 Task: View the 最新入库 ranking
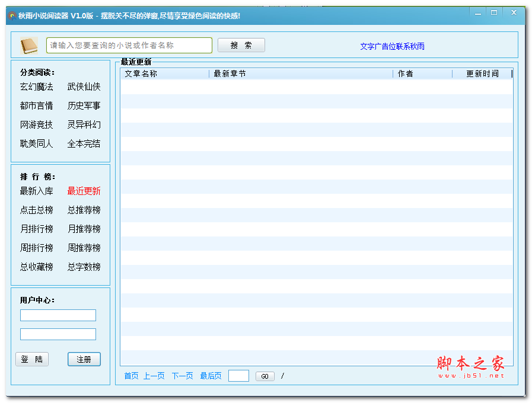pos(36,191)
